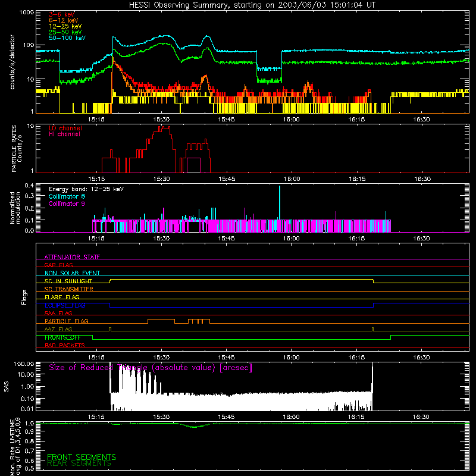Click the "SC TRANSMITTER" flag label
The height and width of the screenshot is (476, 476).
point(68,289)
